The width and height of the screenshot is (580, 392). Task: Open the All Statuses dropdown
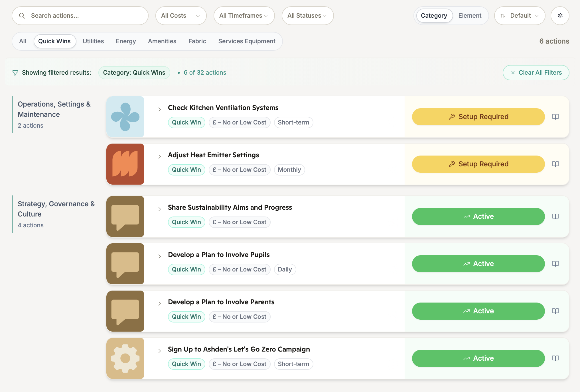pyautogui.click(x=308, y=16)
